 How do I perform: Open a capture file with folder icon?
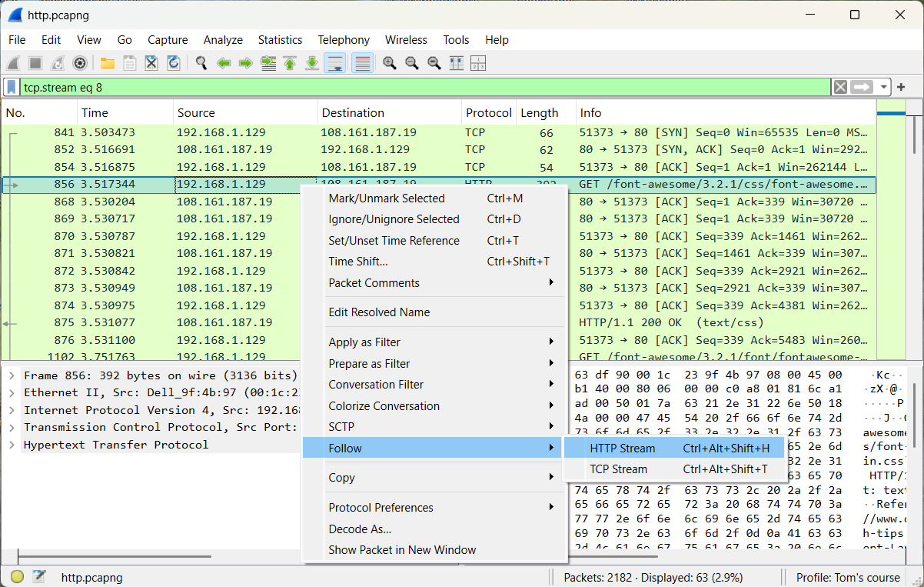pyautogui.click(x=108, y=63)
